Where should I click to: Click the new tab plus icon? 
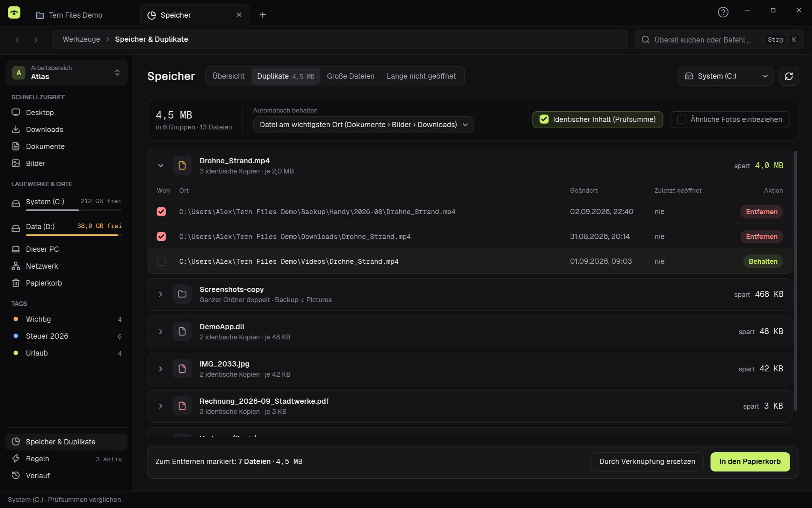click(x=263, y=15)
